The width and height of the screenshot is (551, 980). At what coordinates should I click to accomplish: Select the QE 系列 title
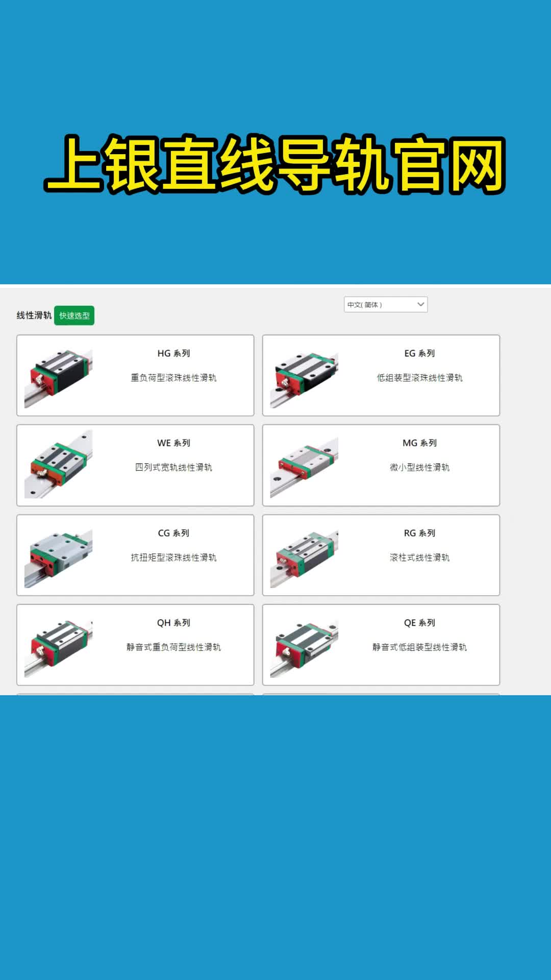click(419, 623)
